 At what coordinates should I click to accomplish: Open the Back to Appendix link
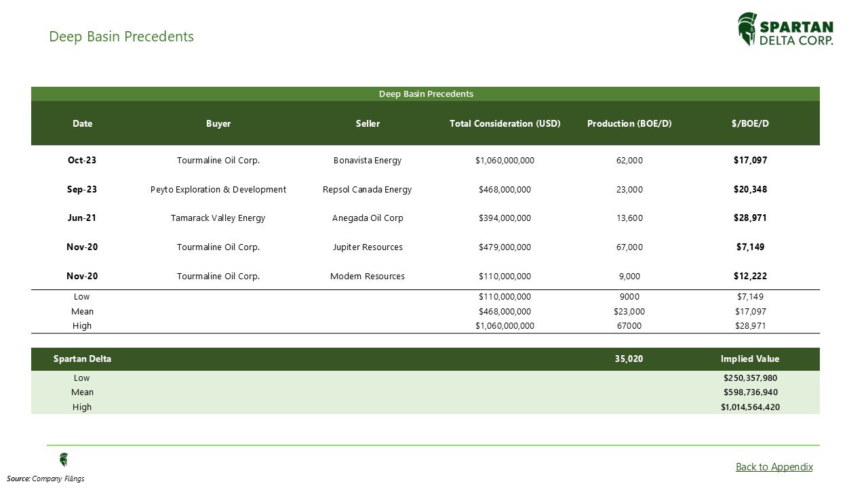(774, 466)
